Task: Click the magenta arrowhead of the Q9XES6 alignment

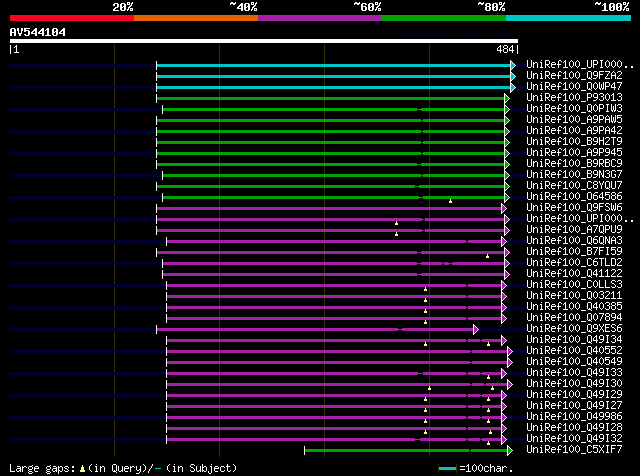Action: (x=476, y=329)
